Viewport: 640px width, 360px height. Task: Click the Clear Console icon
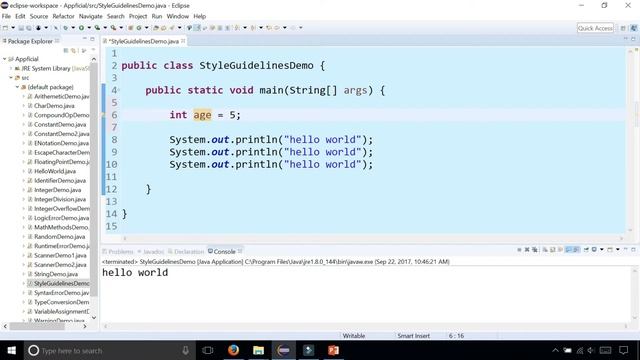(x=545, y=250)
